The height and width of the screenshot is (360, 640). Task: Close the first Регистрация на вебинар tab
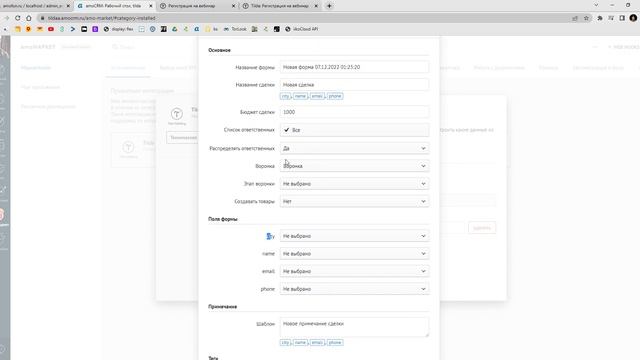(233, 6)
